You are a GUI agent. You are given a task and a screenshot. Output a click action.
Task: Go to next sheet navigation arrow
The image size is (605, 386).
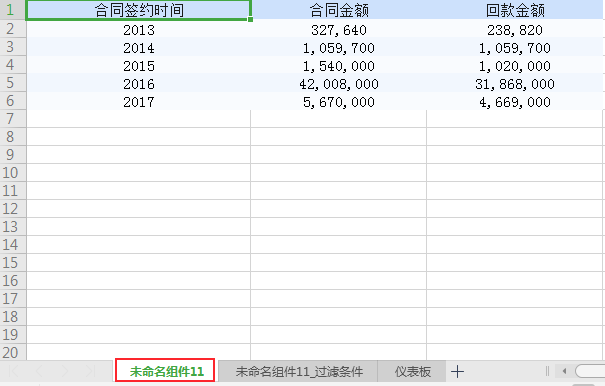coord(64,371)
